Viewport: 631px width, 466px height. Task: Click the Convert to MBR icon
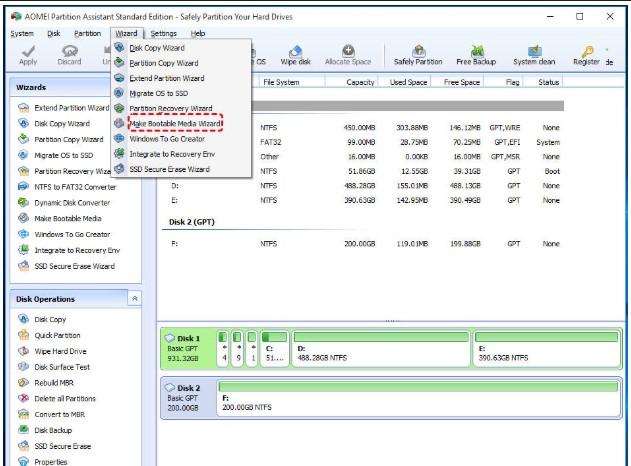point(23,414)
